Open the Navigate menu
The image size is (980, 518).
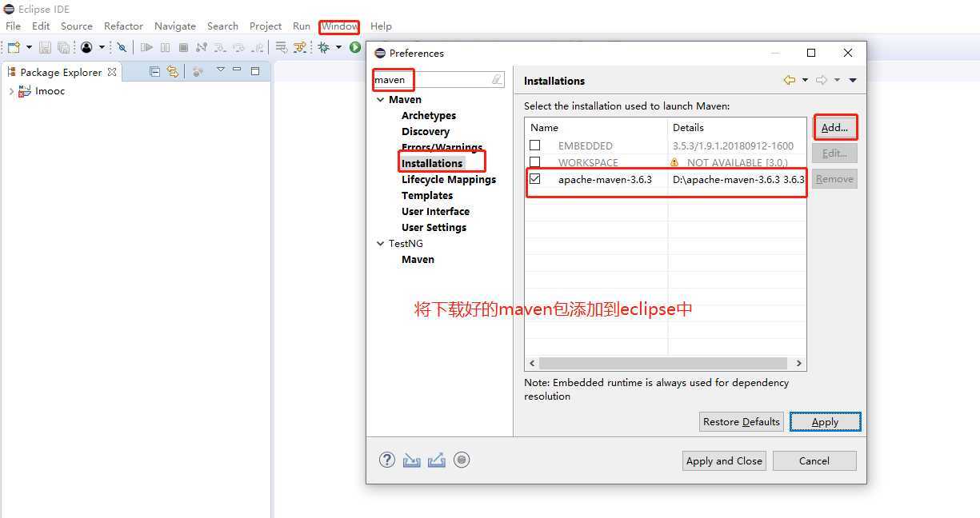tap(175, 26)
